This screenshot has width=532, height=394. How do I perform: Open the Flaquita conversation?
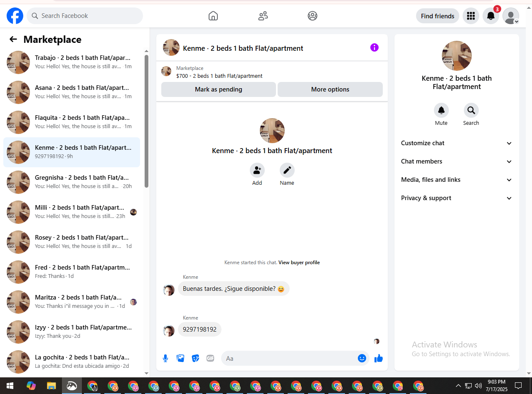(x=71, y=122)
